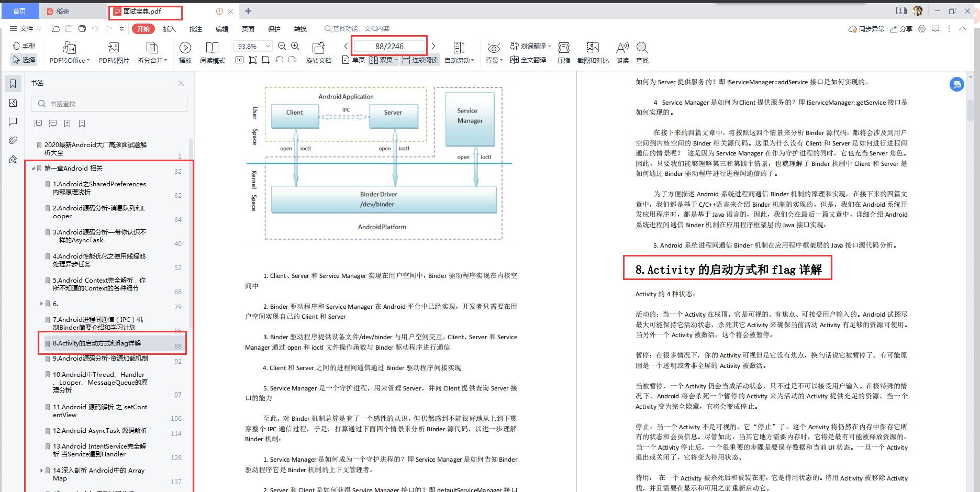Toggle 连续阅读 continuous reading
Screen dimensions: 980x492
pyautogui.click(x=420, y=60)
